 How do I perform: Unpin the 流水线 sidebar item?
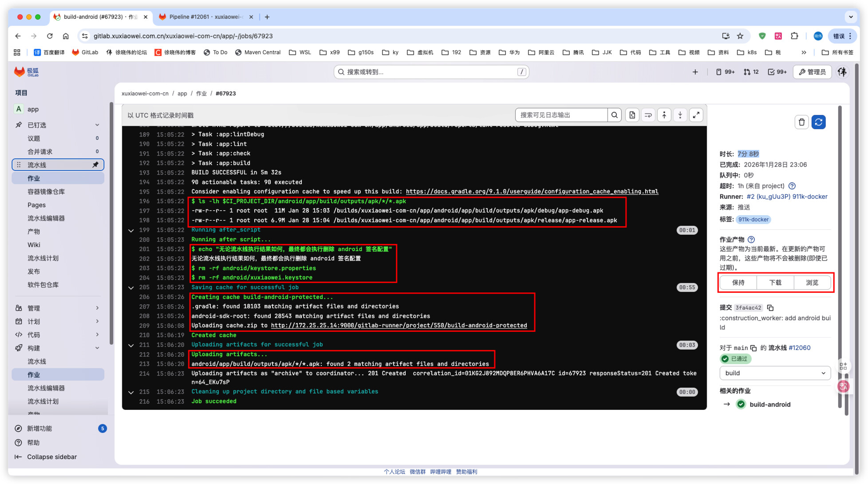pos(95,165)
